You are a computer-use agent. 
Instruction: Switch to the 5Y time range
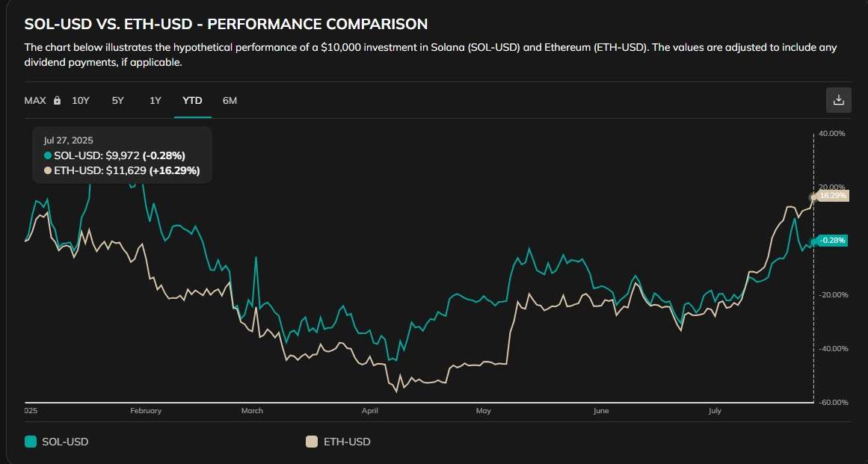click(118, 101)
